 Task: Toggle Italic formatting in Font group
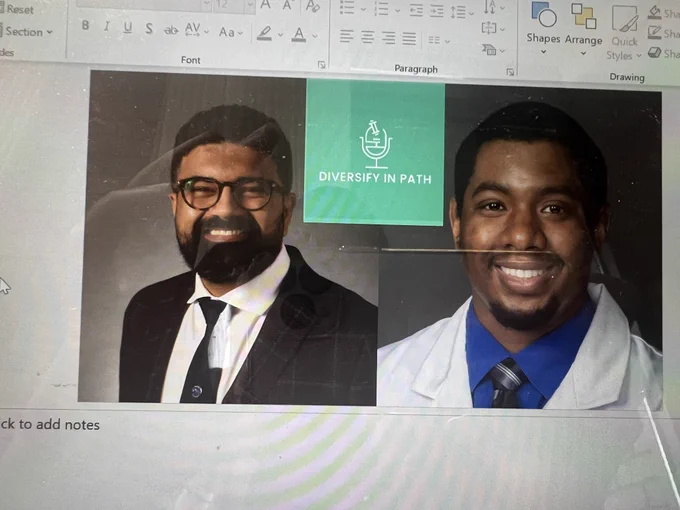coord(106,26)
